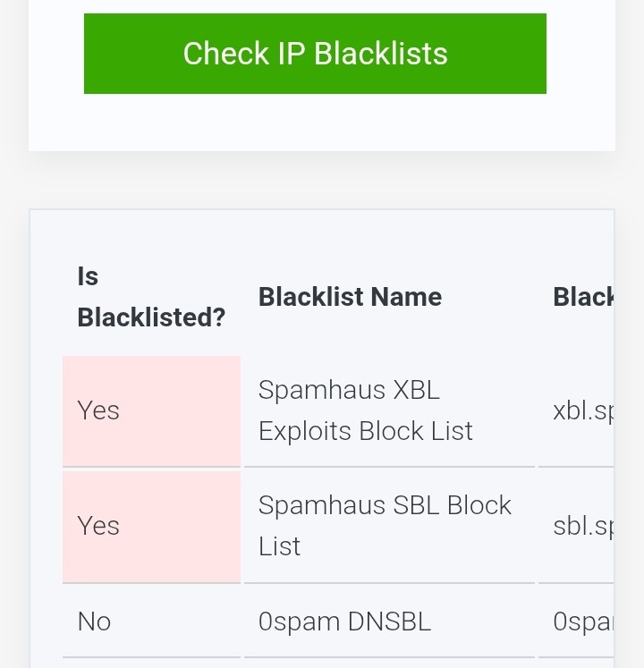Tap the word "List" under Spamhaus SBL Block
The height and width of the screenshot is (668, 644).
tap(279, 546)
